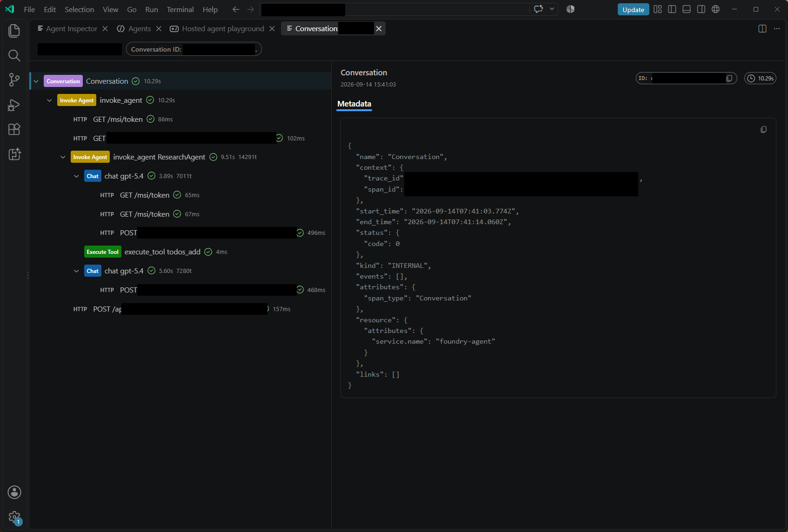Viewport: 788px width, 532px height.
Task: Click the Invoke Agent badge for ResearchAgent
Action: tap(90, 157)
